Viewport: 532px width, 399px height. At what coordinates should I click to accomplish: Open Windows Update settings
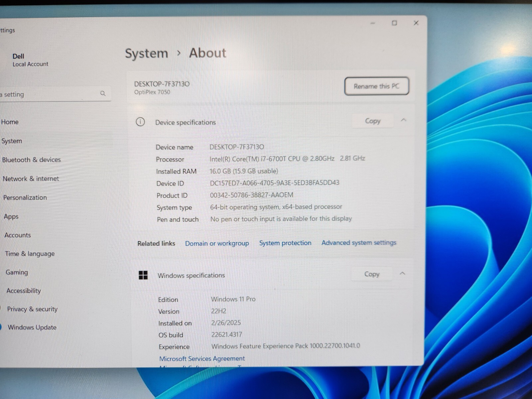click(32, 328)
